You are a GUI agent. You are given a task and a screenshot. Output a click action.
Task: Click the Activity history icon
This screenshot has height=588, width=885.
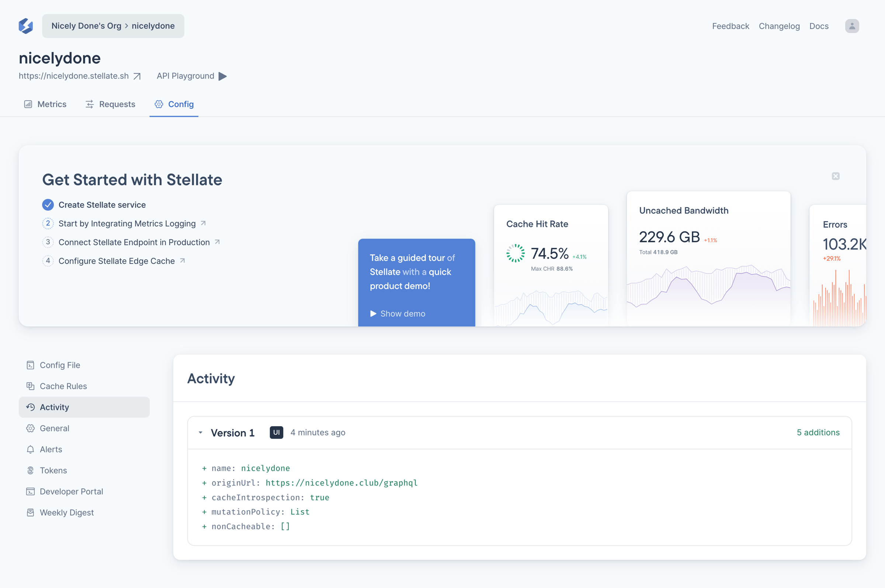pos(30,407)
